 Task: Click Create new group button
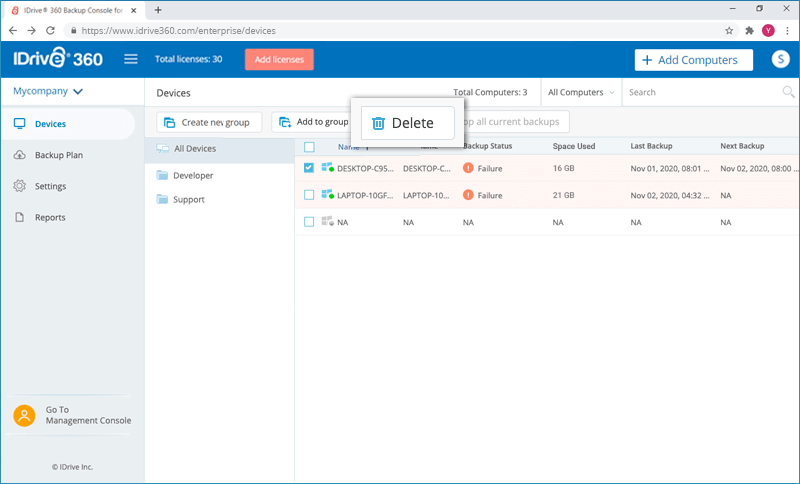tap(209, 122)
